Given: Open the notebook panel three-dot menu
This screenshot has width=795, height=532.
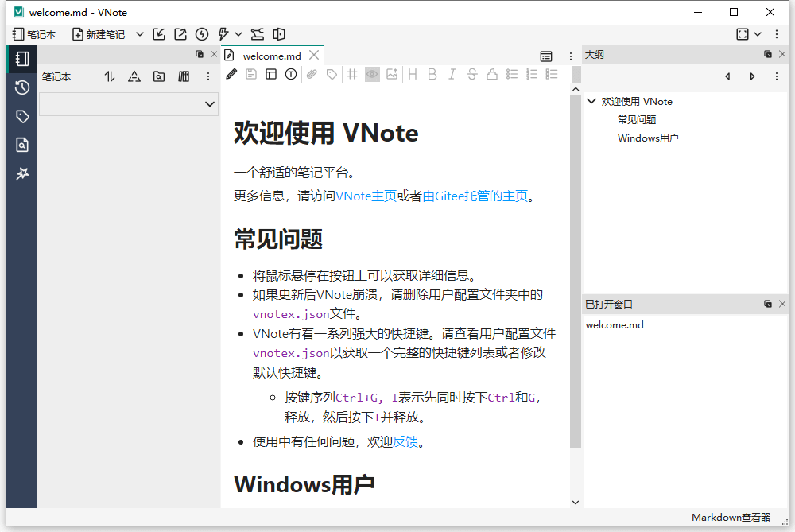Looking at the screenshot, I should [x=207, y=76].
